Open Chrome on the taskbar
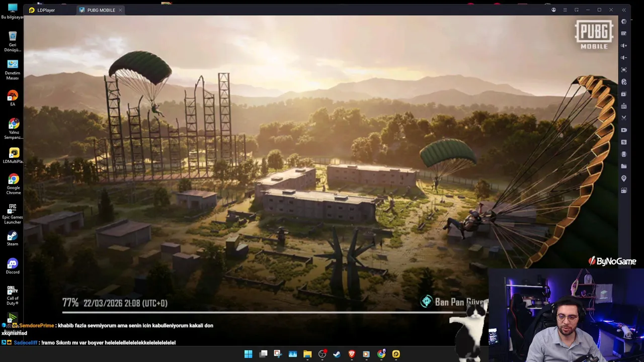The width and height of the screenshot is (644, 362). pyautogui.click(x=381, y=354)
